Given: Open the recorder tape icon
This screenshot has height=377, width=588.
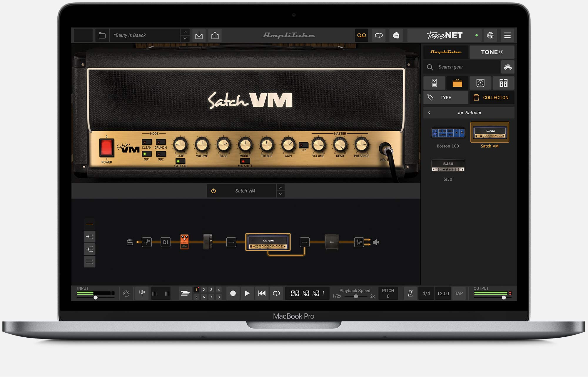Looking at the screenshot, I should [x=361, y=35].
